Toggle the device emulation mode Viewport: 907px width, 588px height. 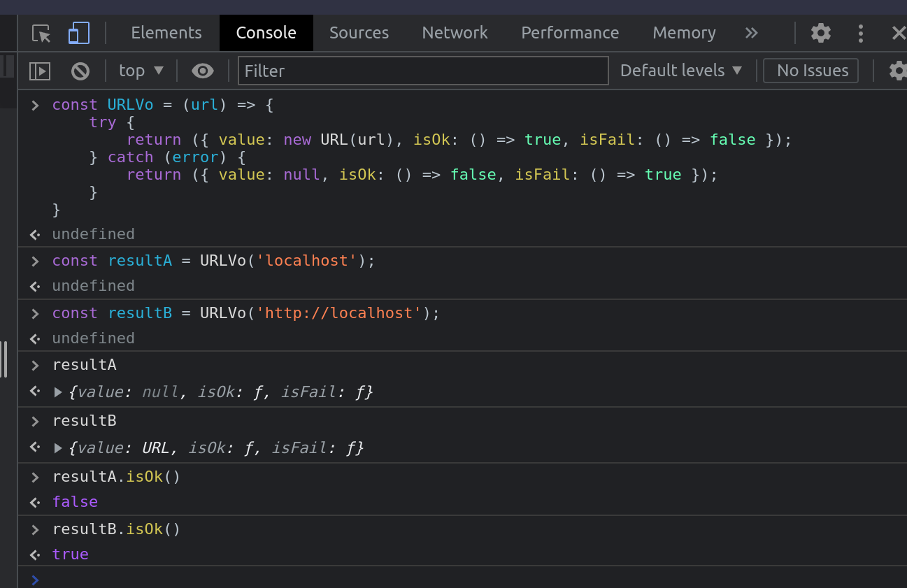click(x=78, y=32)
